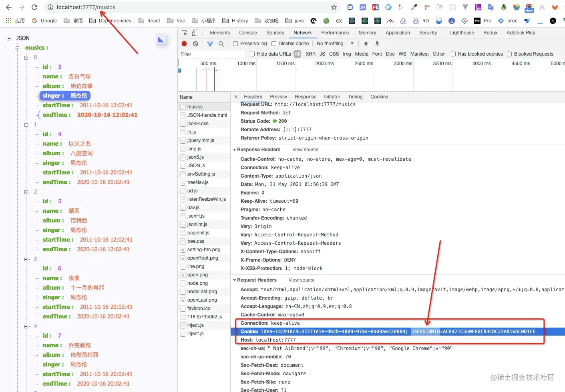Collapse JSON array item 3
Screen dimensions: 565x392
[x=26, y=259]
